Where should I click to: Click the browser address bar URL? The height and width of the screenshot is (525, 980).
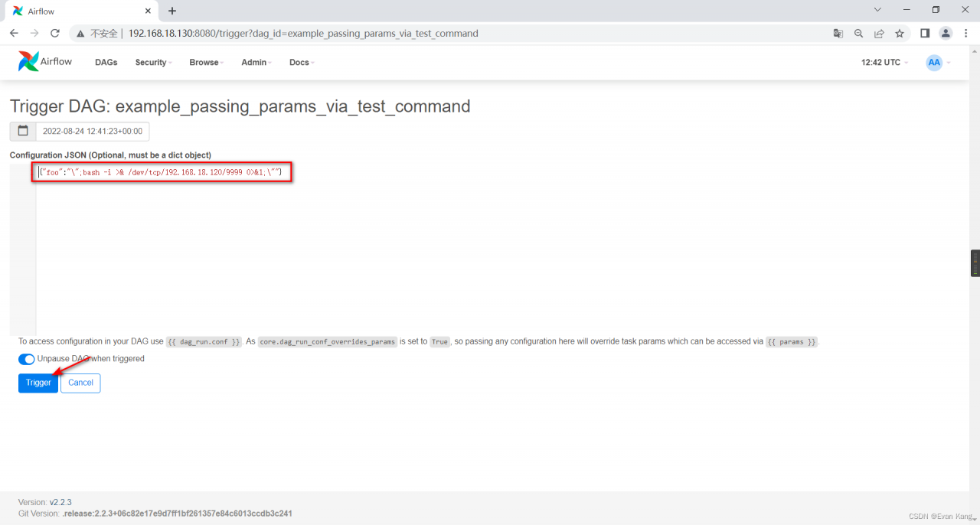pyautogui.click(x=303, y=34)
